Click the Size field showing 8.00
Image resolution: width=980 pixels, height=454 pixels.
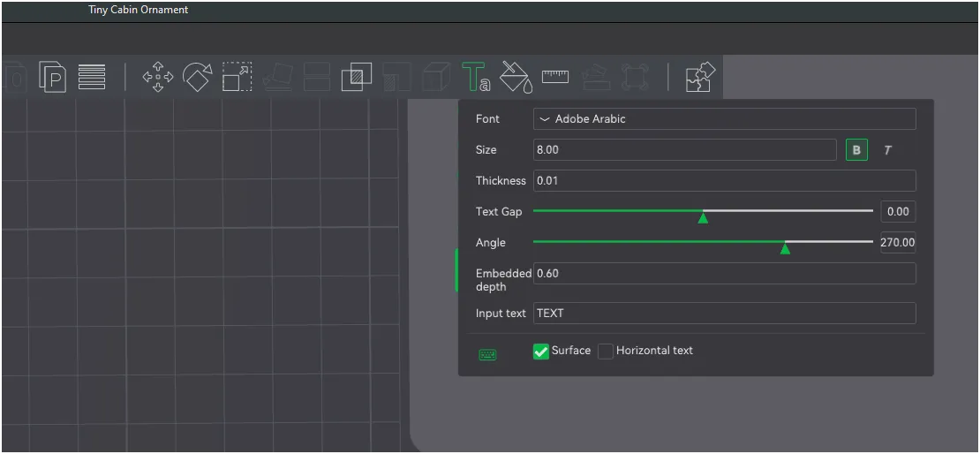[x=684, y=150]
